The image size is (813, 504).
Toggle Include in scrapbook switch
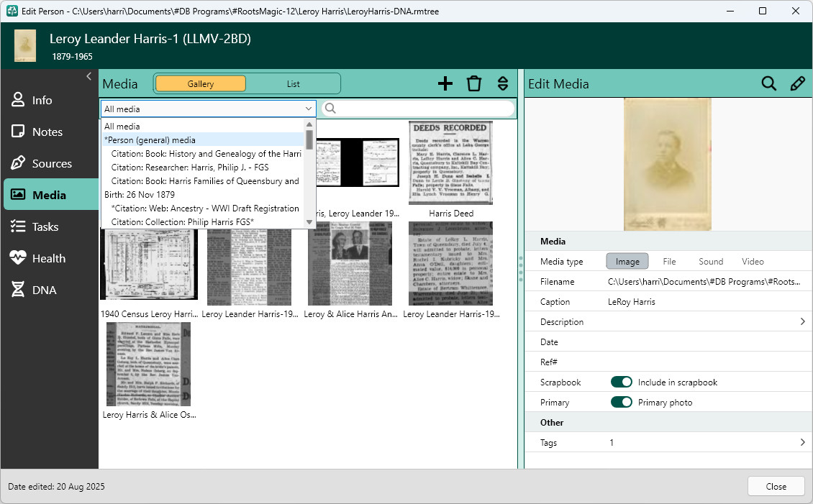tap(621, 382)
